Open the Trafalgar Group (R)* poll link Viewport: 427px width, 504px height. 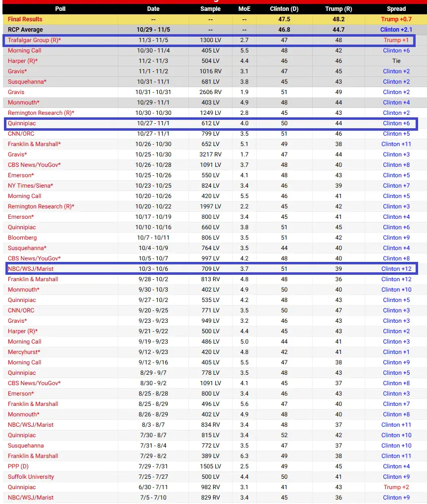pos(34,40)
